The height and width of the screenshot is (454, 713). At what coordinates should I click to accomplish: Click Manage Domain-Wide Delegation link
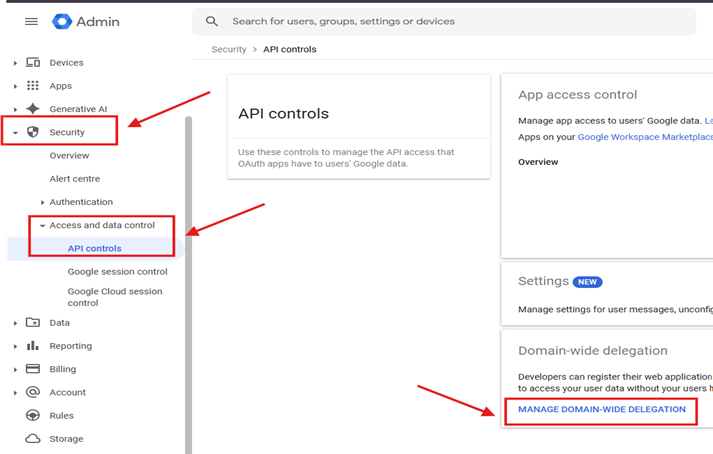(x=601, y=409)
